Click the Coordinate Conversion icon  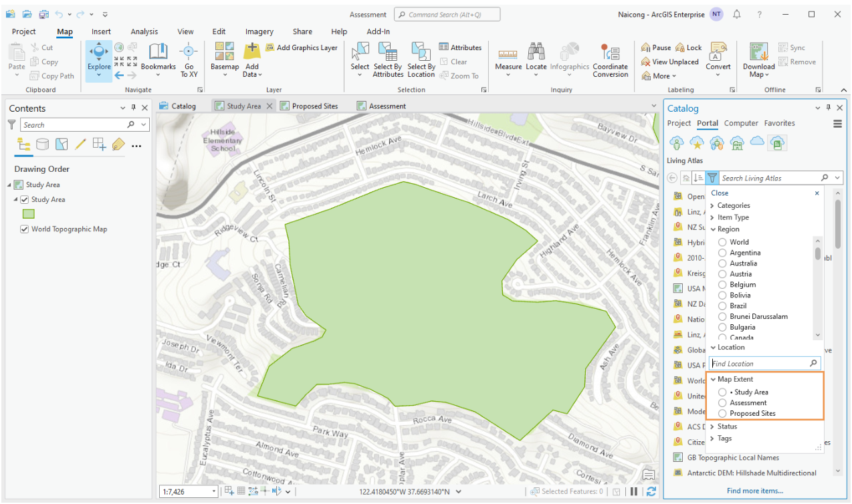pyautogui.click(x=609, y=53)
